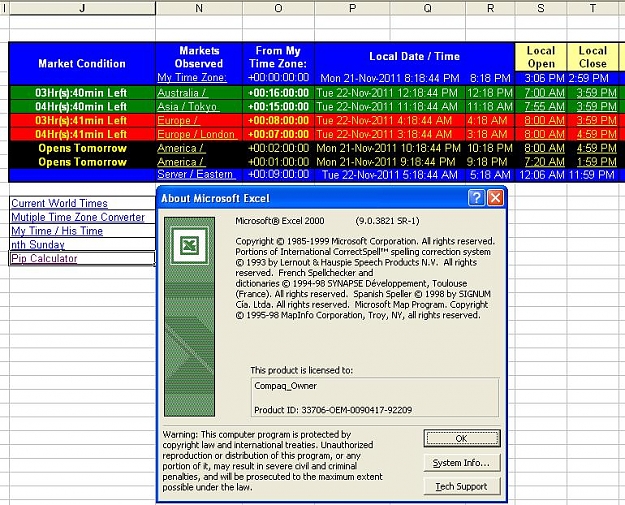Viewport: 625px width, 505px height.
Task: Select the +00:15:00:00 offset cell
Action: (278, 107)
